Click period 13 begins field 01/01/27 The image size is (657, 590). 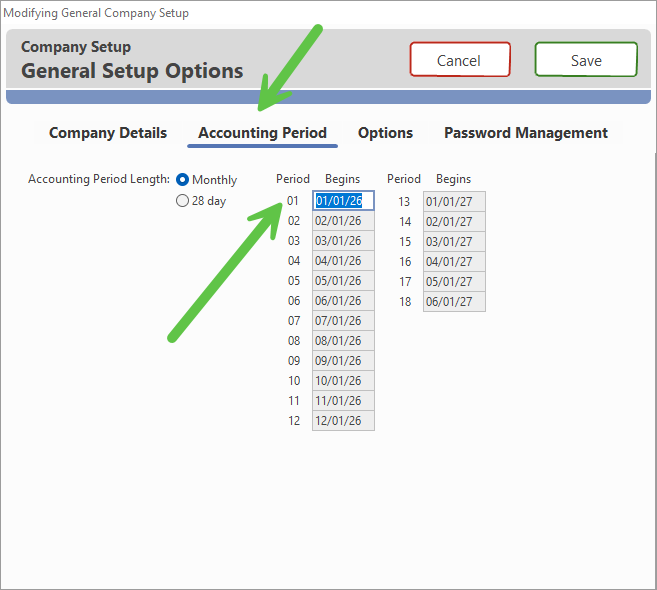454,202
